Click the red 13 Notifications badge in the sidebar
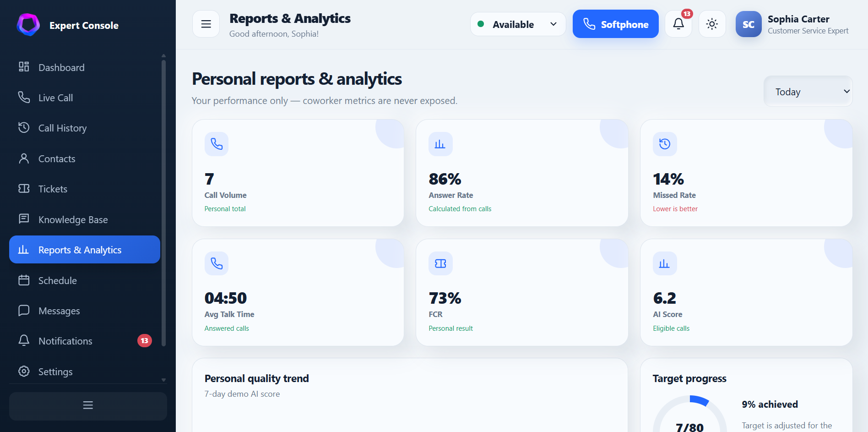The height and width of the screenshot is (432, 868). [145, 341]
